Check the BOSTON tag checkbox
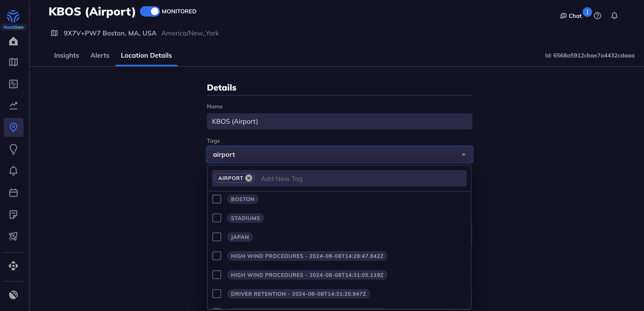Viewport: 644px width, 311px height. pos(217,199)
